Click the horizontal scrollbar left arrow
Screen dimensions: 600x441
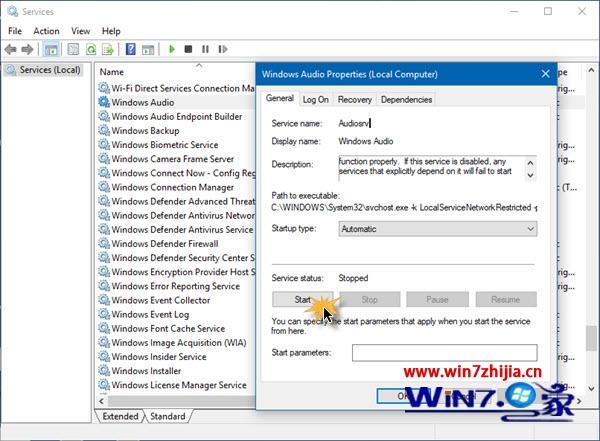pyautogui.click(x=101, y=401)
